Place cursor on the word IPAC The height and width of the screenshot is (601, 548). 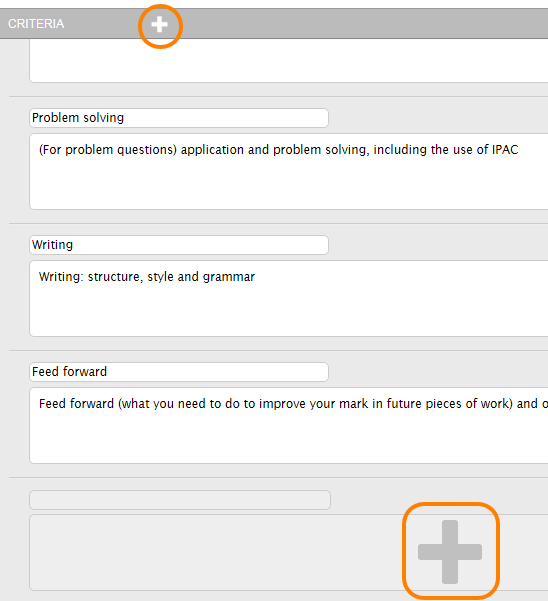(x=505, y=149)
